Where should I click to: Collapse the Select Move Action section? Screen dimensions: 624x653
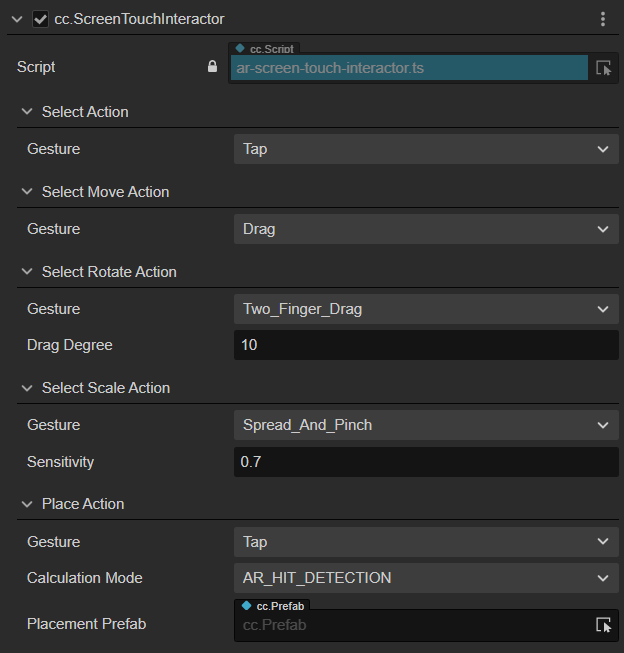(x=27, y=192)
